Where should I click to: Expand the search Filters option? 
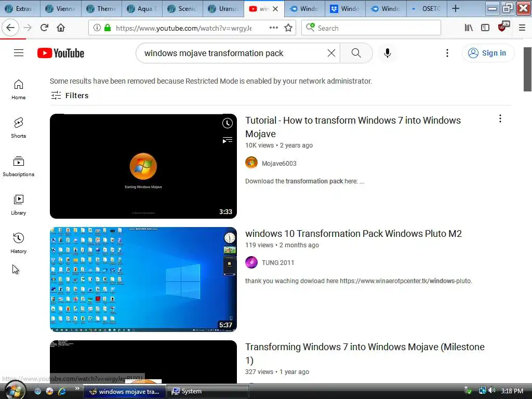tap(70, 96)
